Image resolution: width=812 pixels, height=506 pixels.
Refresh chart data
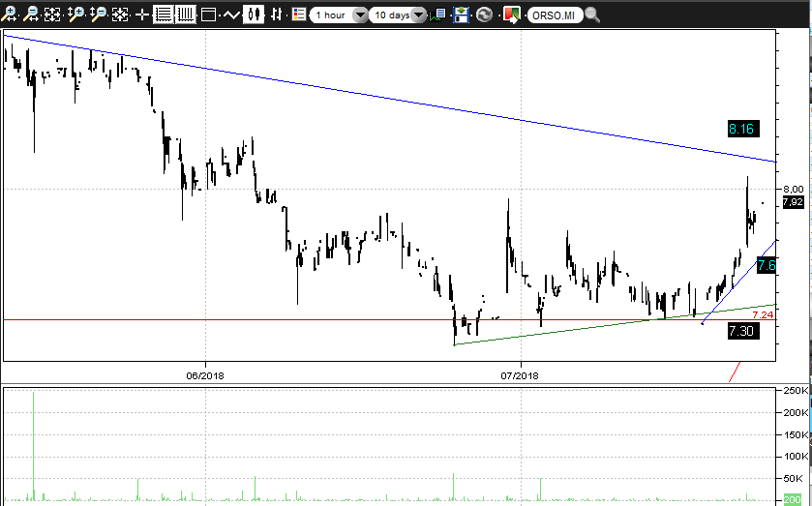[x=484, y=15]
